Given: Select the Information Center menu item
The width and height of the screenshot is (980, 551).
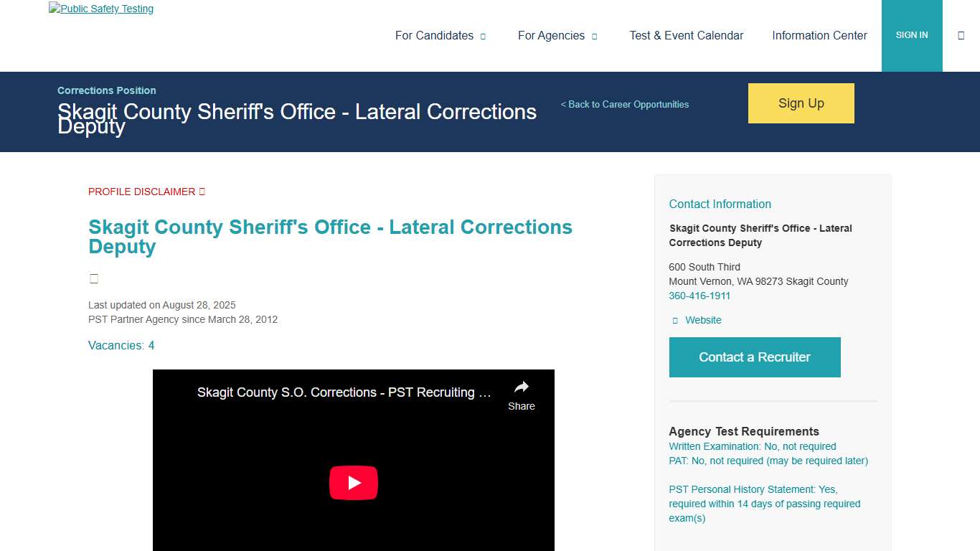Looking at the screenshot, I should click(819, 35).
